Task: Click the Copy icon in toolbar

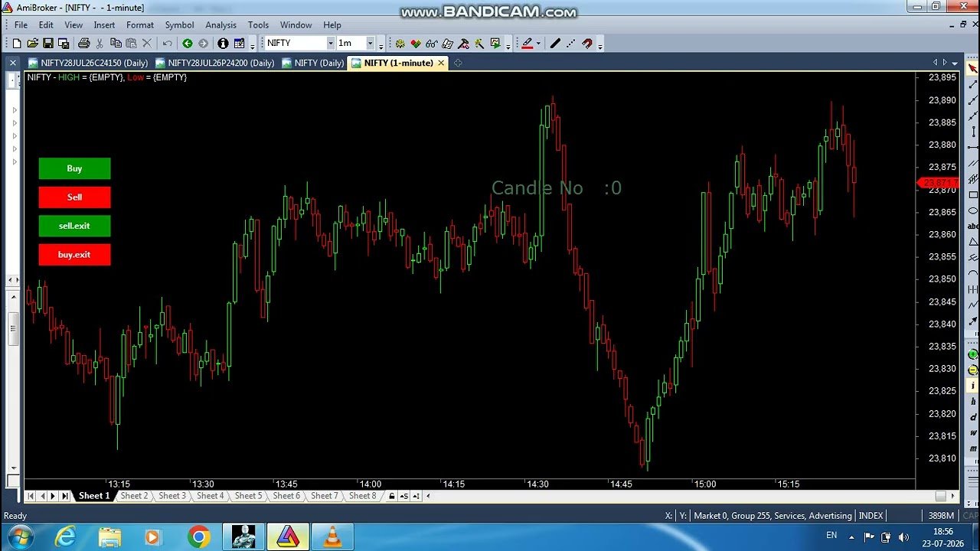Action: tap(116, 44)
